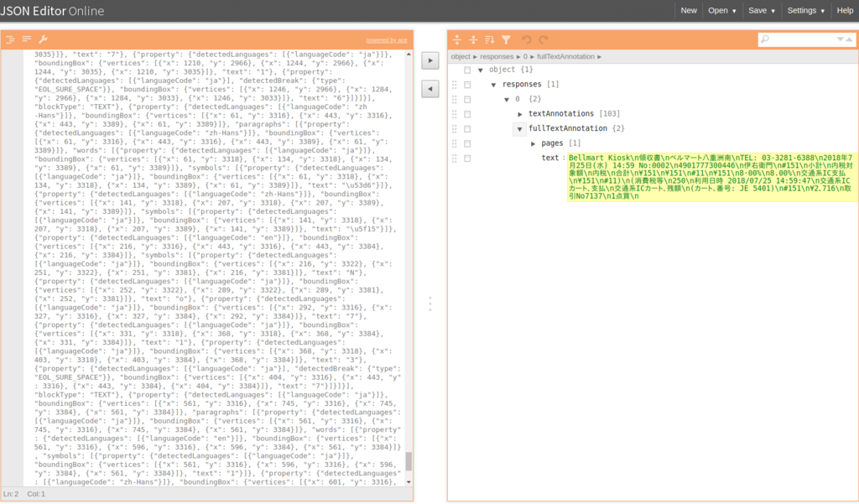Click Help in the top menu

[845, 10]
